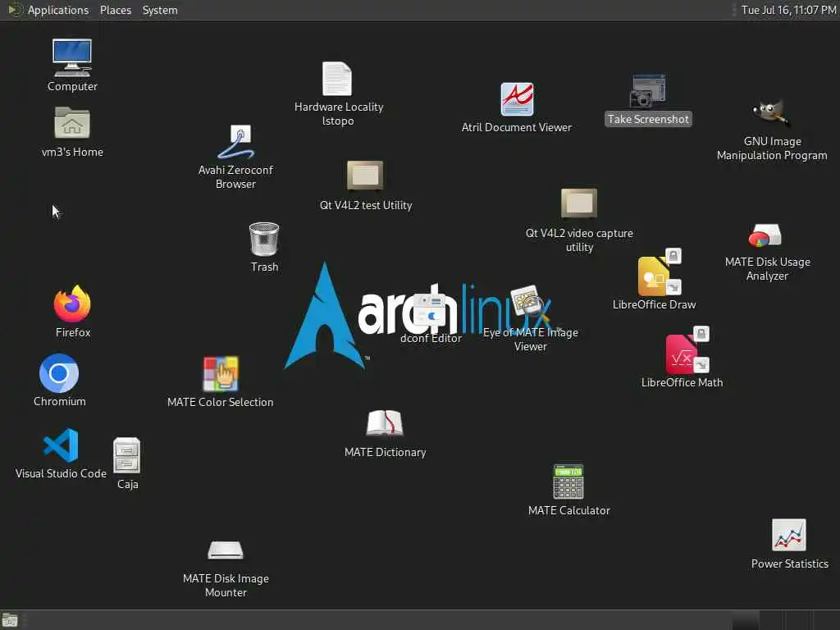
Task: Open the System menu
Action: coord(160,10)
